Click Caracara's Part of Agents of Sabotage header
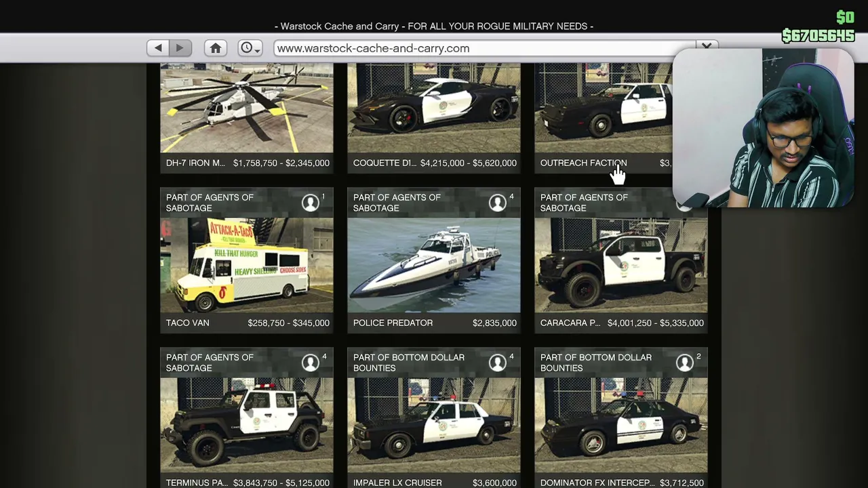 [584, 203]
